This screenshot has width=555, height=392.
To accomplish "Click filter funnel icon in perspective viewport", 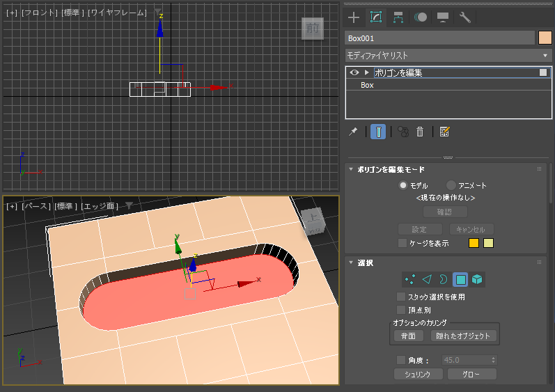I will (x=130, y=206).
